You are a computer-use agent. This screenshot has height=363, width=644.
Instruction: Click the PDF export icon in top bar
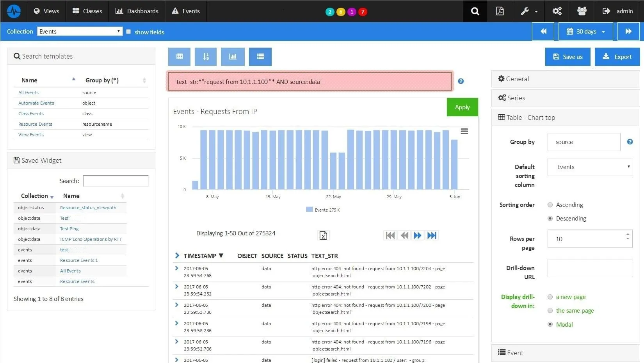click(x=500, y=11)
